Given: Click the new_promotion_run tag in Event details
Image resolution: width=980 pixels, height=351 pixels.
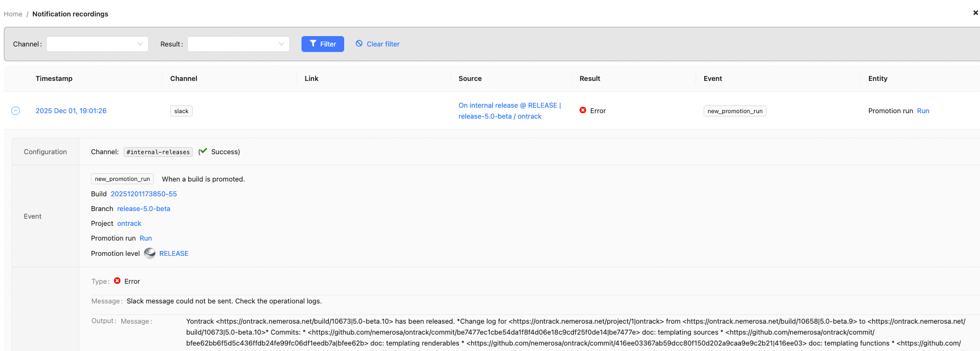Looking at the screenshot, I should 122,179.
